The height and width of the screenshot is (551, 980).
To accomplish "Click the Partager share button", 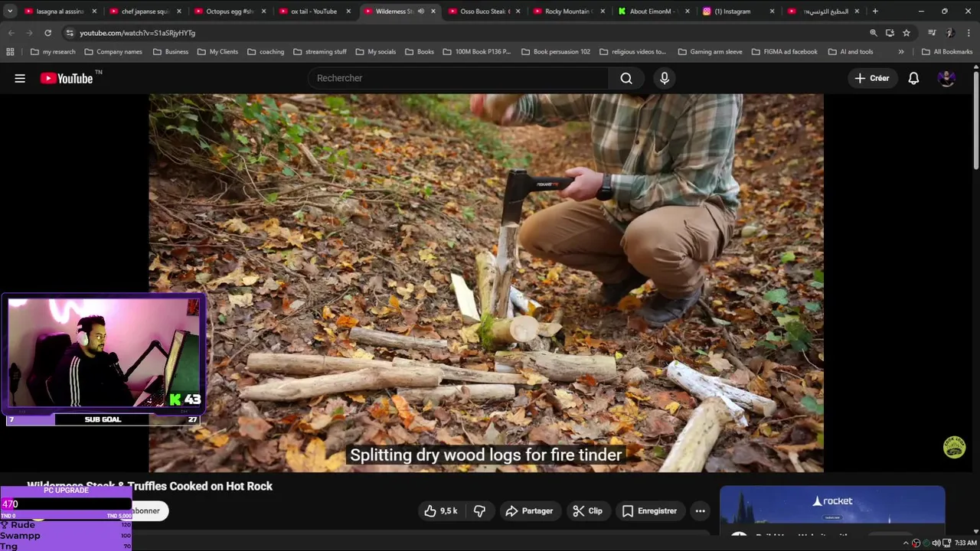I will [x=529, y=510].
